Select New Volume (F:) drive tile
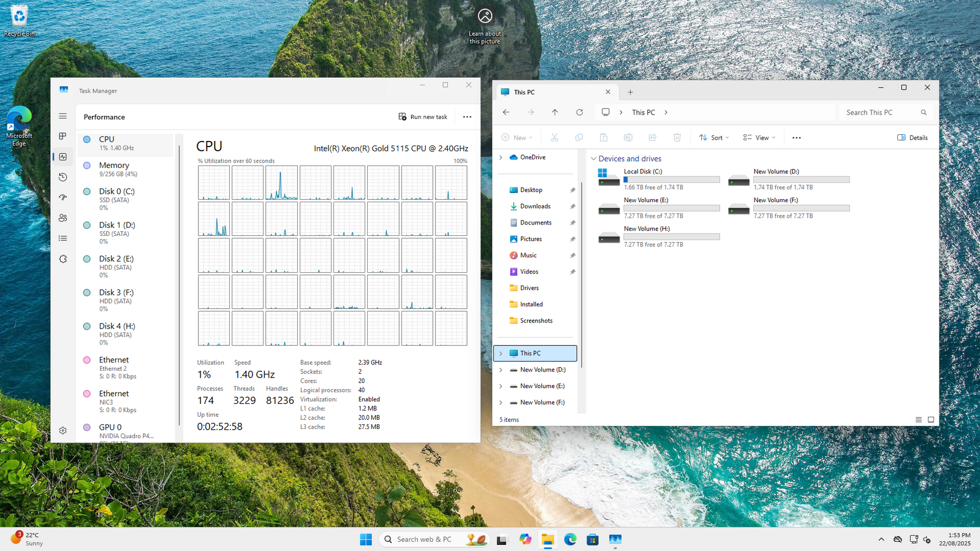The image size is (980, 551). click(x=789, y=208)
